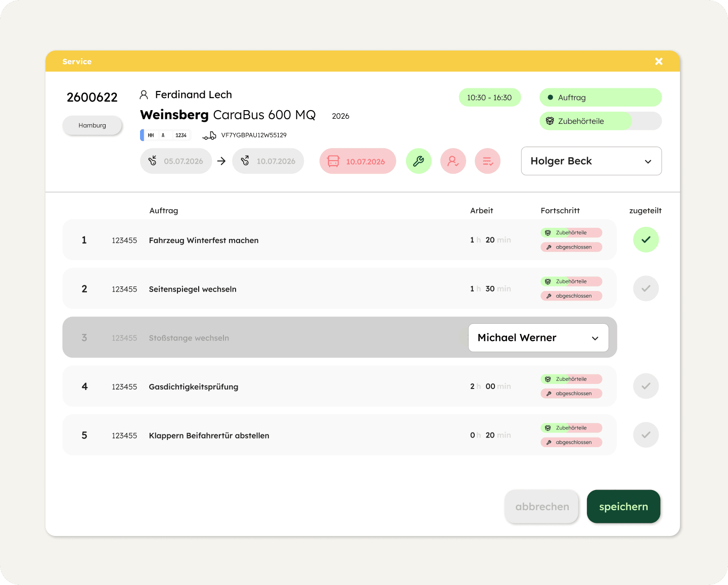This screenshot has width=728, height=585.
Task: Click the 05.07.2026 key handover chip
Action: 176,161
